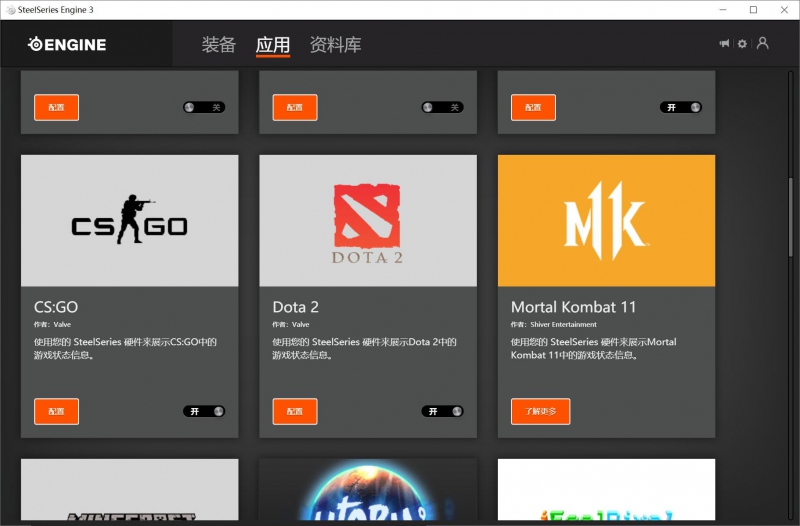This screenshot has width=800, height=526.
Task: Switch to the 装备 tab
Action: [x=218, y=45]
